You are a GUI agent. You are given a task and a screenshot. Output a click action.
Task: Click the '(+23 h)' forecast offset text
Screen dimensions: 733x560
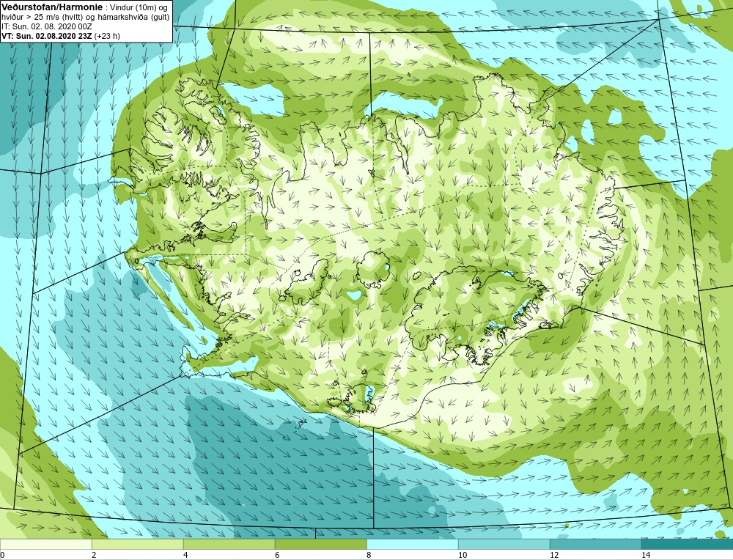(107, 36)
